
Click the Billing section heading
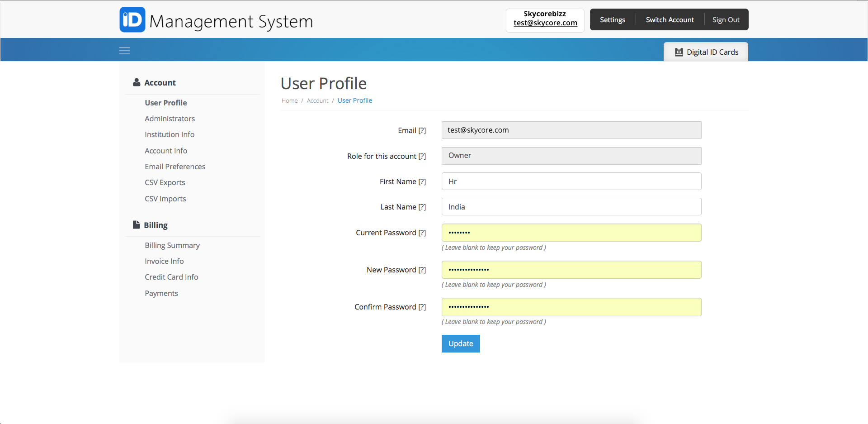coord(156,225)
